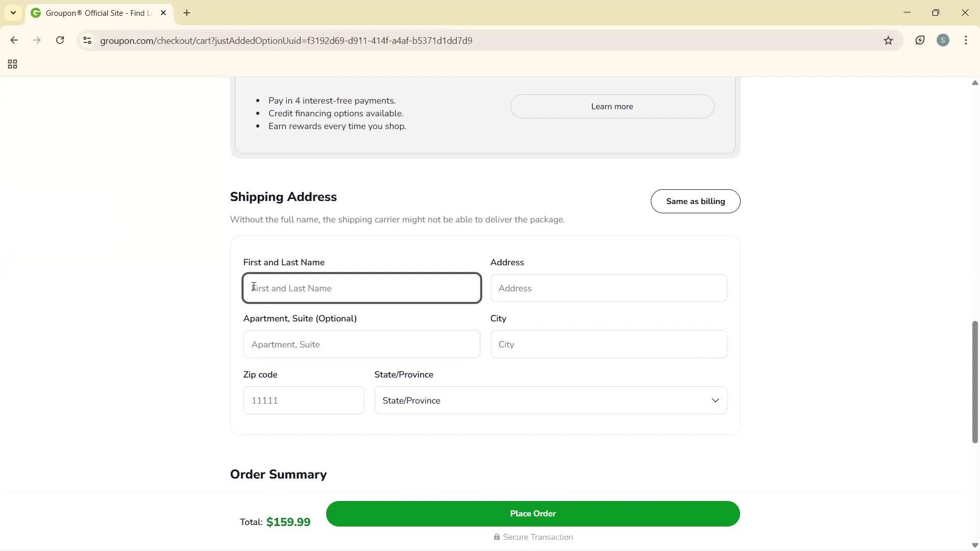Click Learn more about payment options

click(x=611, y=106)
